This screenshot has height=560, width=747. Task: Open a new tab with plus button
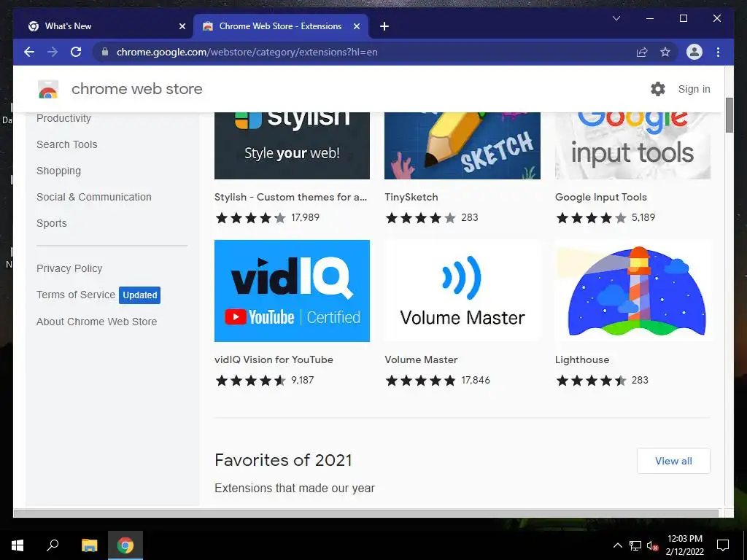coord(384,26)
